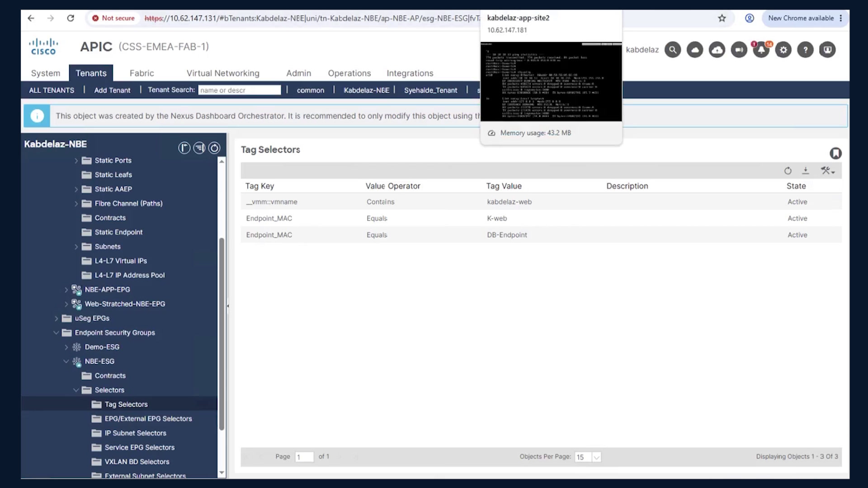Viewport: 868px width, 488px height.
Task: Expand the Static Ports folder
Action: click(76, 160)
